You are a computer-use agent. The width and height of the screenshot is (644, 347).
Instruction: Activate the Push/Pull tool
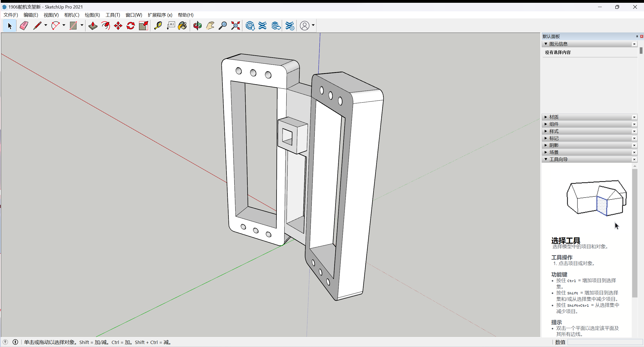point(93,26)
